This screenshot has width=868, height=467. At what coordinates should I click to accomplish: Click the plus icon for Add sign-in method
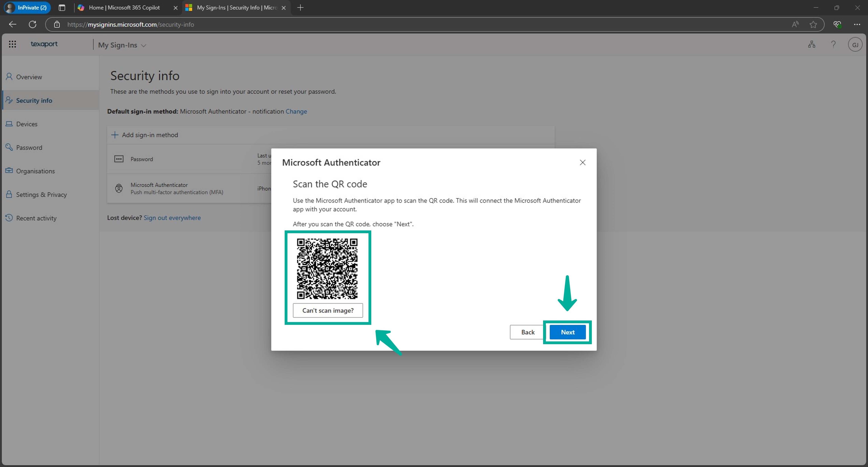pyautogui.click(x=115, y=135)
